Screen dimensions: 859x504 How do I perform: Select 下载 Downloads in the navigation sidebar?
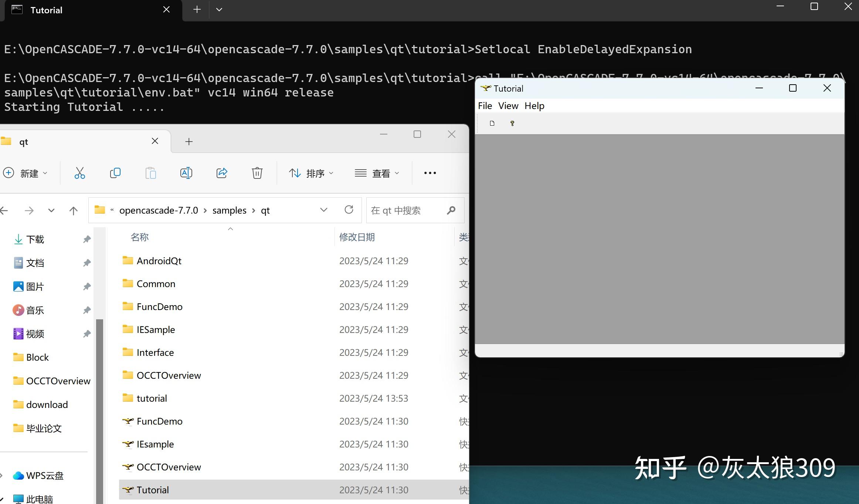click(35, 239)
